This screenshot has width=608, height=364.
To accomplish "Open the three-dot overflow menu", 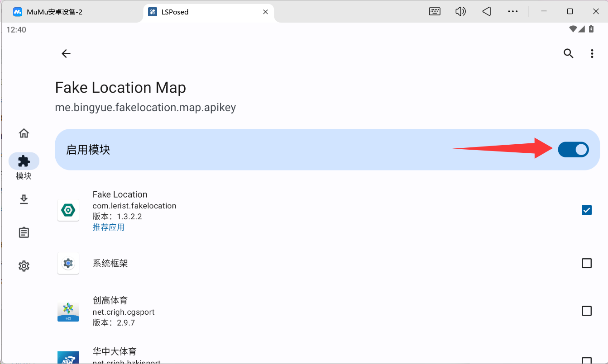I will point(592,54).
